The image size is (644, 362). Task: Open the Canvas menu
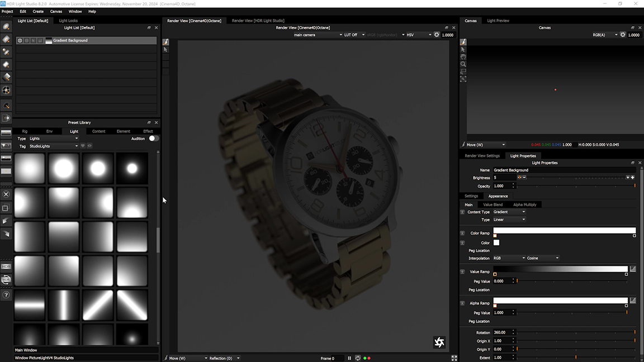point(56,11)
